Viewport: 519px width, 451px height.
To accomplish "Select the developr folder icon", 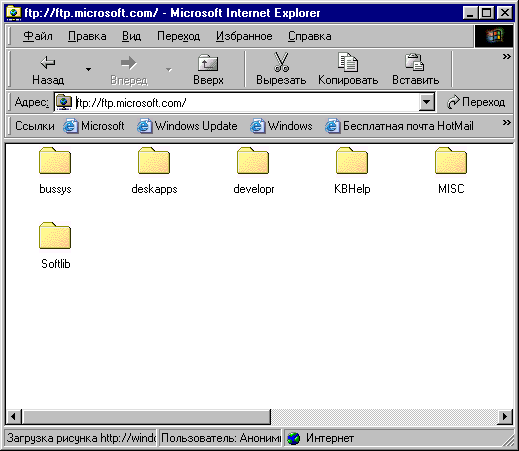I will click(253, 161).
